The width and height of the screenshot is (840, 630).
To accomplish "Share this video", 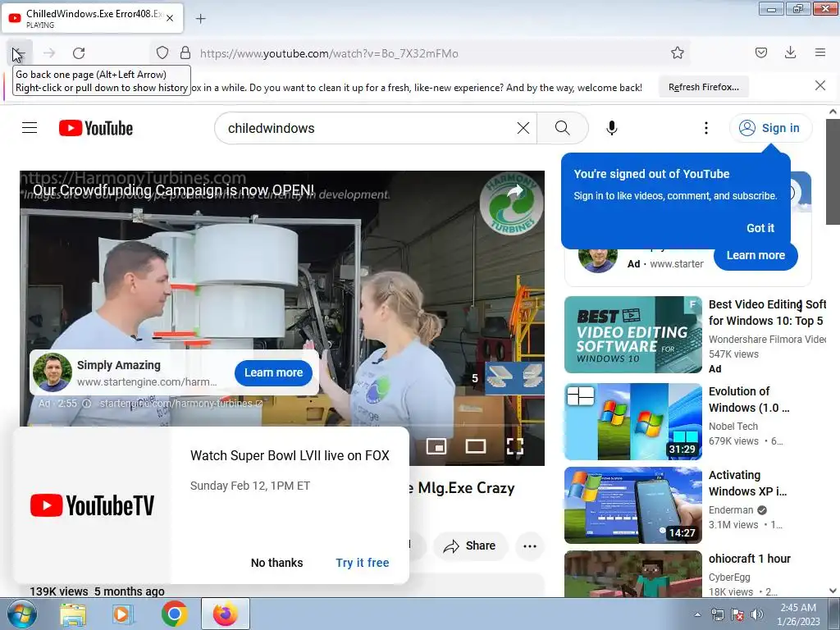I will tap(470, 546).
